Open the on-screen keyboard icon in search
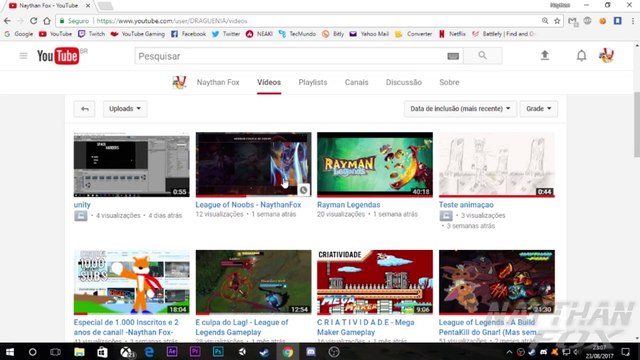Screen dimensions: 640x360 coord(453,56)
